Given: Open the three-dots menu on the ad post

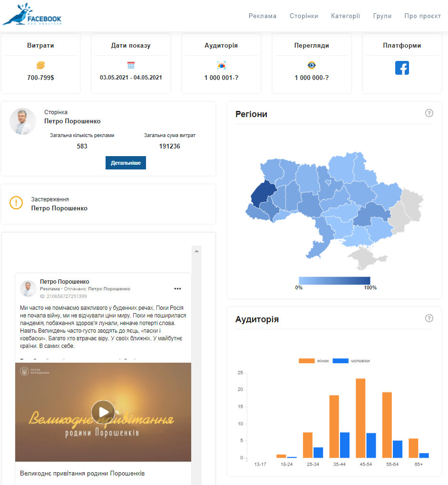Looking at the screenshot, I should [x=178, y=288].
